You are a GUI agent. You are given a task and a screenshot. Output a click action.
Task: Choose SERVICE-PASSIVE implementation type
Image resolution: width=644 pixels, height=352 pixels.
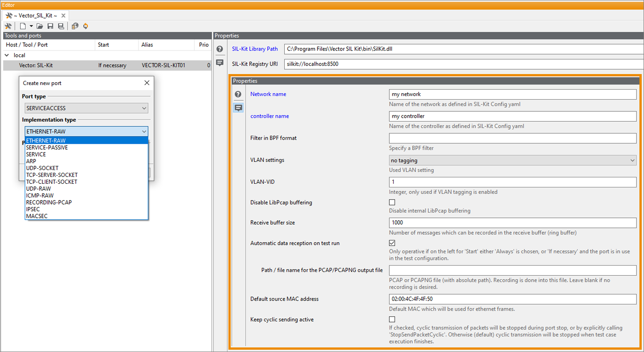click(86, 148)
